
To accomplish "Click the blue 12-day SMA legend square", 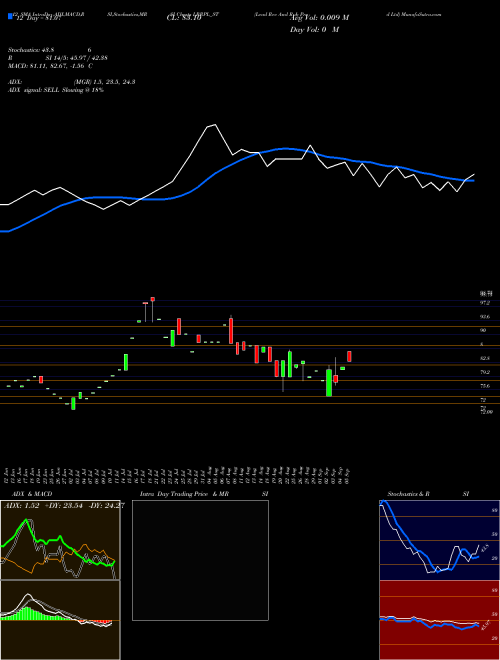I will [x=10, y=17].
